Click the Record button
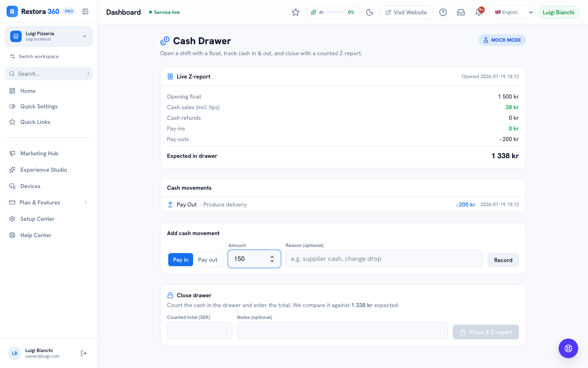 503,260
